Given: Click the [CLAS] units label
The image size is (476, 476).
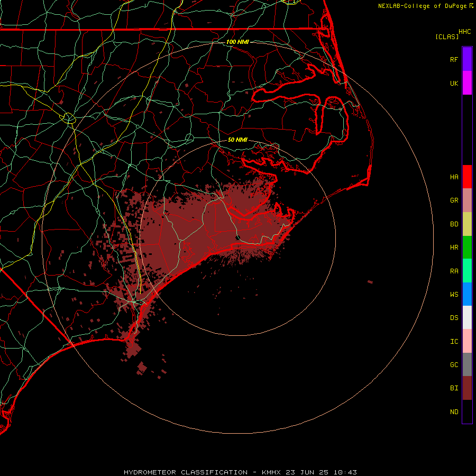Looking at the screenshot, I should [447, 36].
